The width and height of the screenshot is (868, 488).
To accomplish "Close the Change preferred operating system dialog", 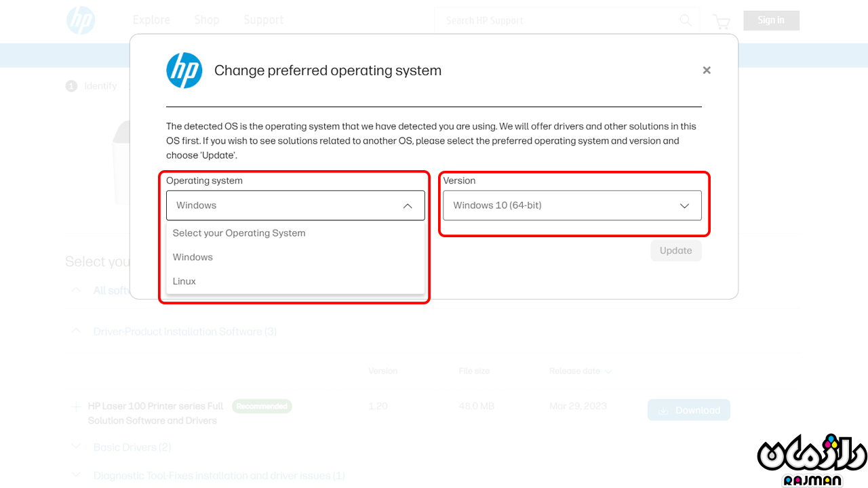I will click(x=707, y=70).
